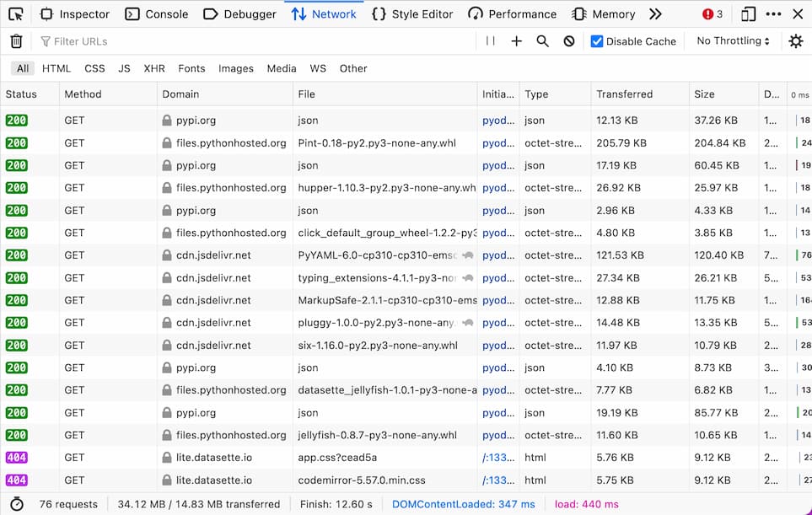Sort by the Type column header
This screenshot has height=515, width=812.
pyautogui.click(x=555, y=94)
